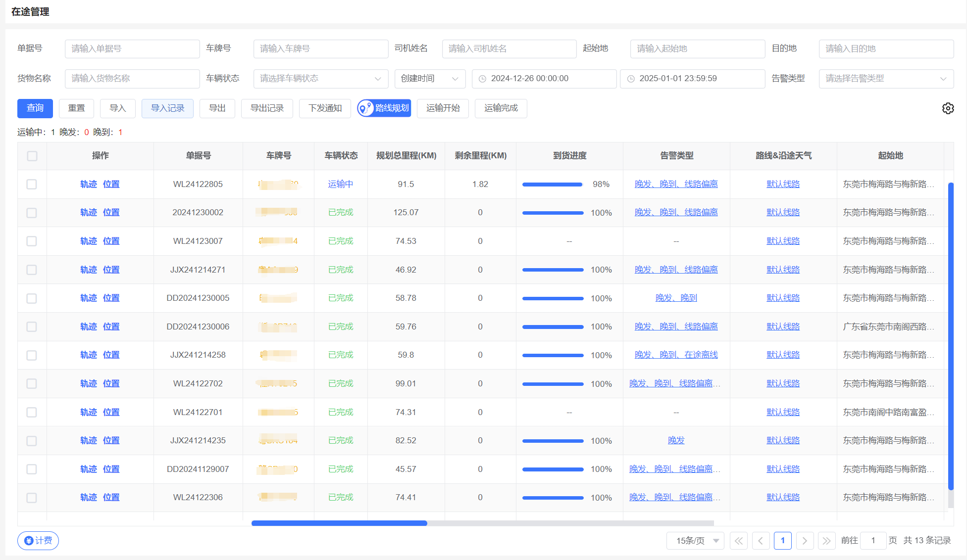967x560 pixels.
Task: Click the horizontal table scrollbar thumb
Action: point(339,523)
